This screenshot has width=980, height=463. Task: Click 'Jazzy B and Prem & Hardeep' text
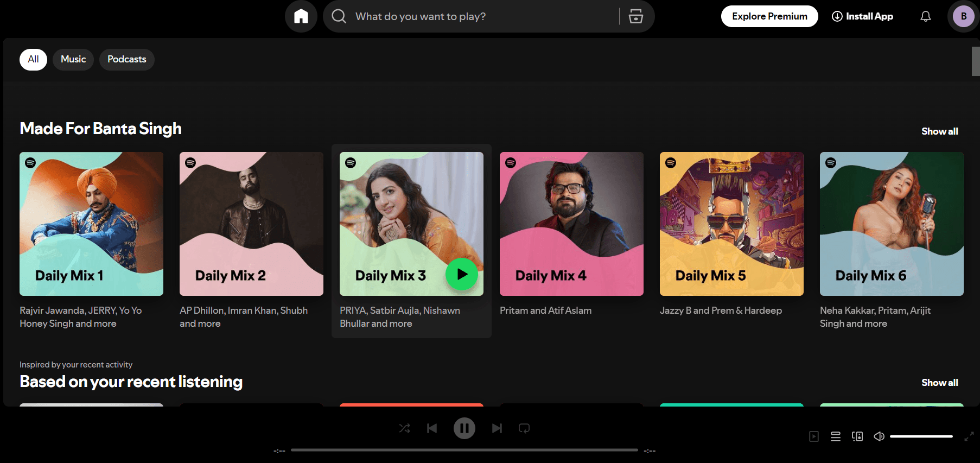pyautogui.click(x=721, y=310)
